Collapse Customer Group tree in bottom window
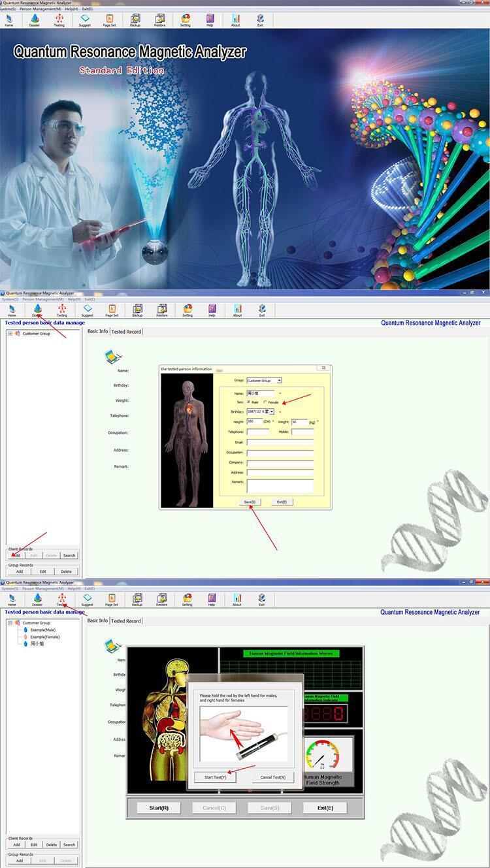 click(x=10, y=623)
